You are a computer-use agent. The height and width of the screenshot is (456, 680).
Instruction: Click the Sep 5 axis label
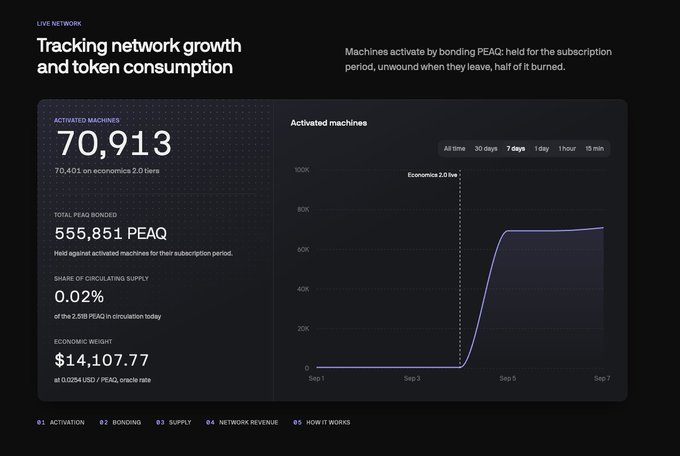pyautogui.click(x=507, y=378)
